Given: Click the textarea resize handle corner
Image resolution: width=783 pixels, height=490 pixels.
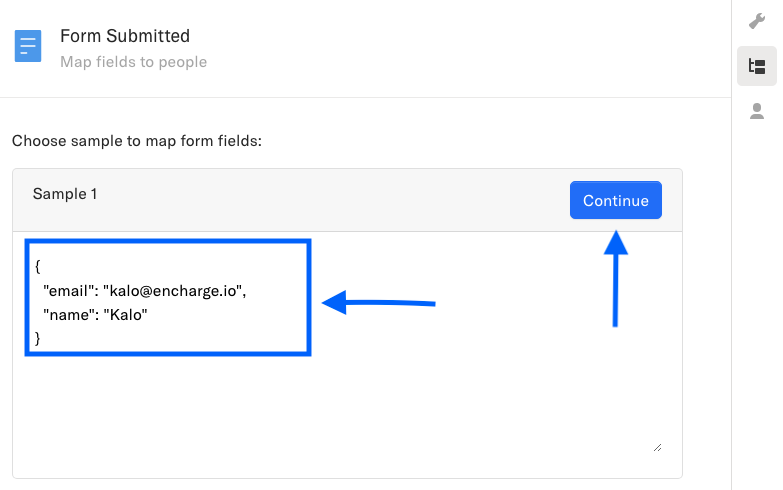Looking at the screenshot, I should [x=657, y=447].
